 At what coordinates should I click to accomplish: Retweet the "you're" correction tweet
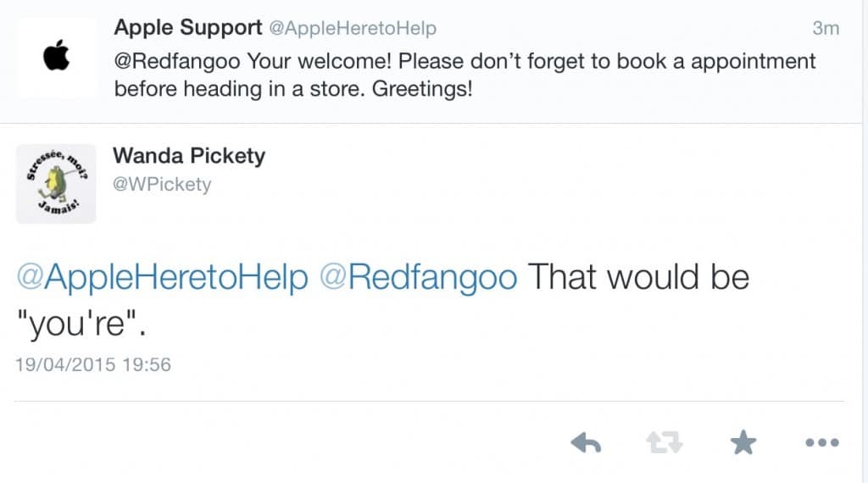[x=665, y=442]
